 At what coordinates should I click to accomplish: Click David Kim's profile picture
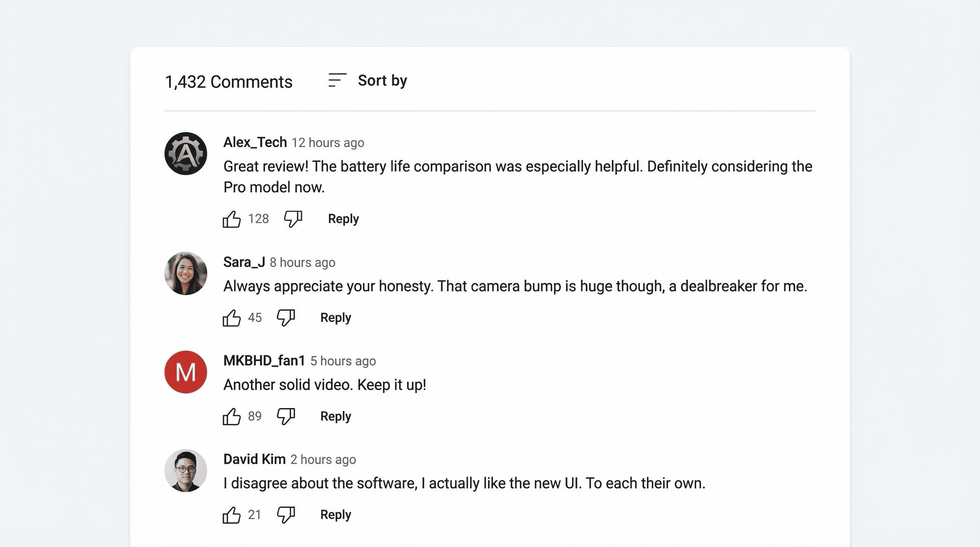pos(186,470)
